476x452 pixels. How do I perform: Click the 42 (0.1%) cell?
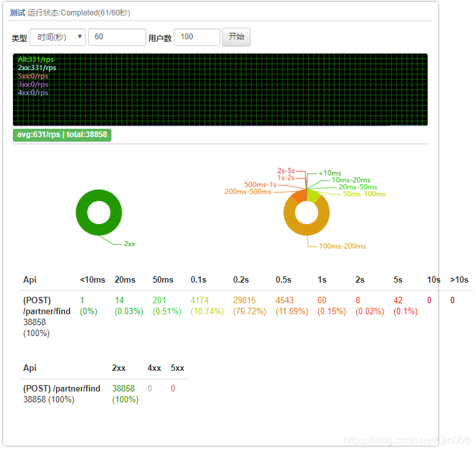(x=406, y=306)
